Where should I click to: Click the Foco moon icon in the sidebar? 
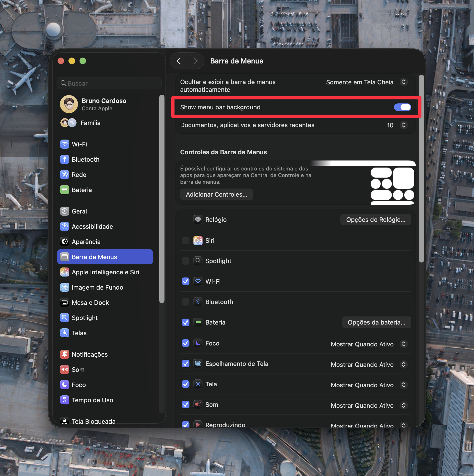click(65, 385)
